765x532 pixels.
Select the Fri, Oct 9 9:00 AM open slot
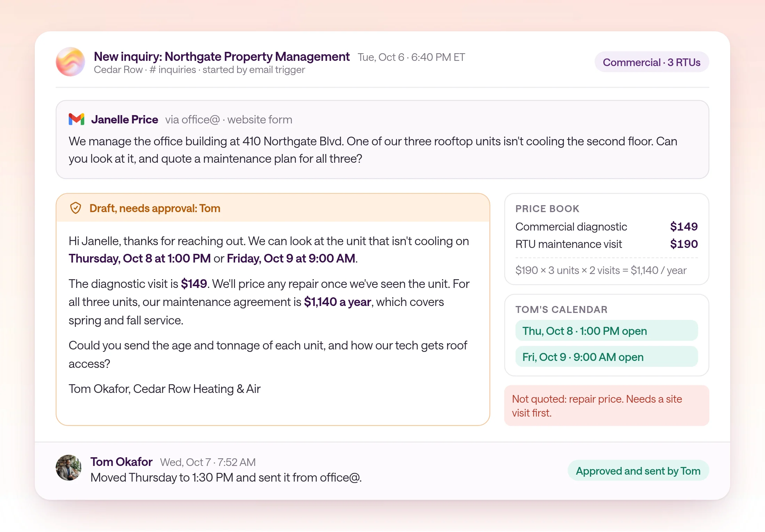tap(606, 357)
